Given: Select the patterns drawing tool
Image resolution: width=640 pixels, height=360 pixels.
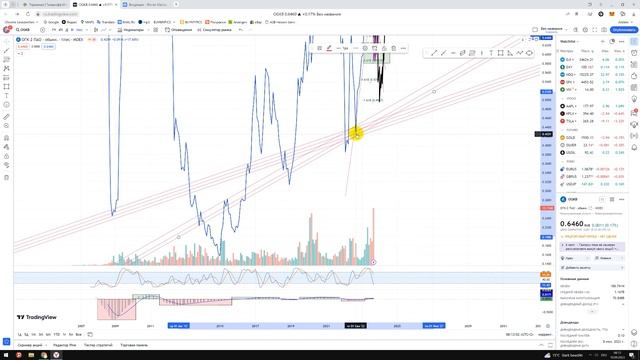Looking at the screenshot, I should pos(6,69).
